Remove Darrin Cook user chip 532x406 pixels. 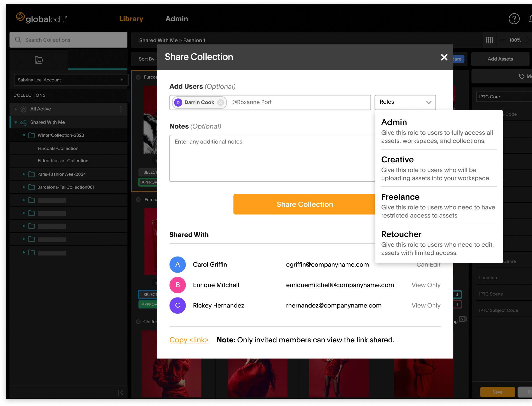pos(220,102)
